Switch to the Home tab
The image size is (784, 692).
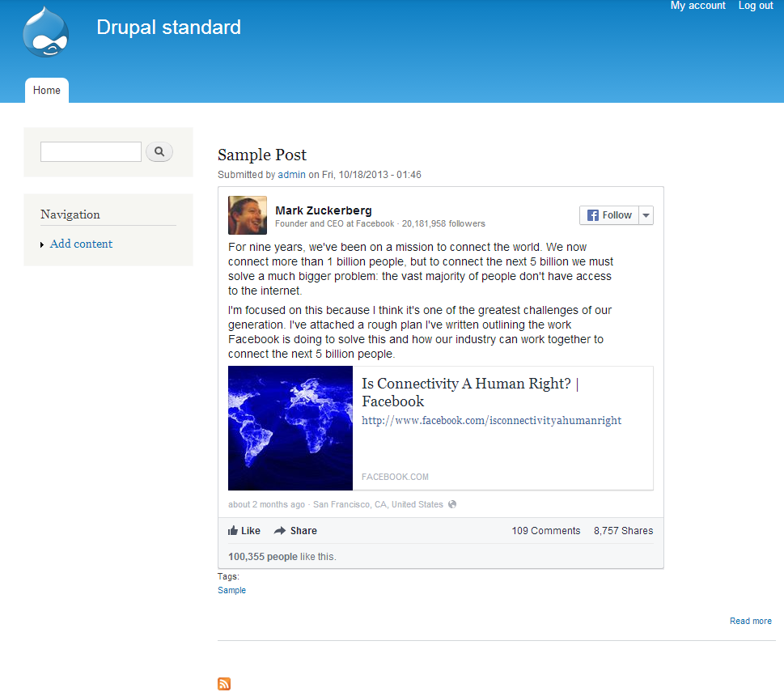pos(46,90)
